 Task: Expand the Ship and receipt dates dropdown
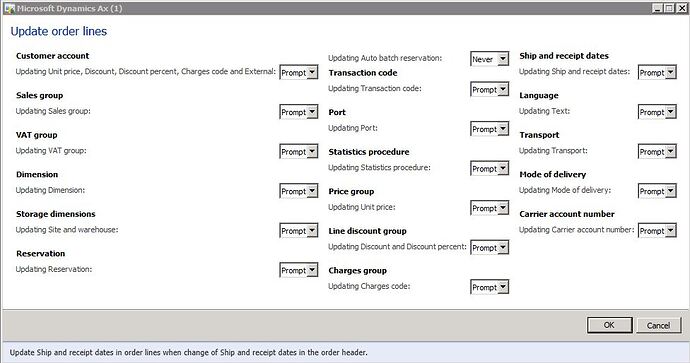coord(657,73)
